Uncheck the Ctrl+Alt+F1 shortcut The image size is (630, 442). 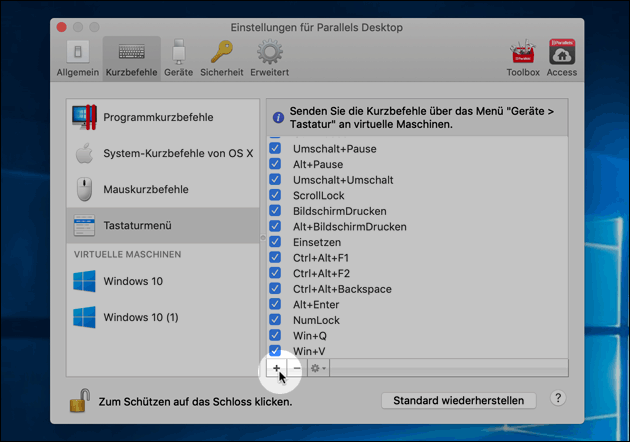point(275,257)
